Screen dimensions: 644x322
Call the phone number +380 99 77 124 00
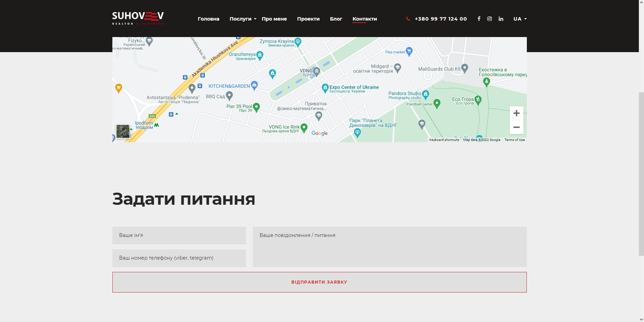(440, 19)
